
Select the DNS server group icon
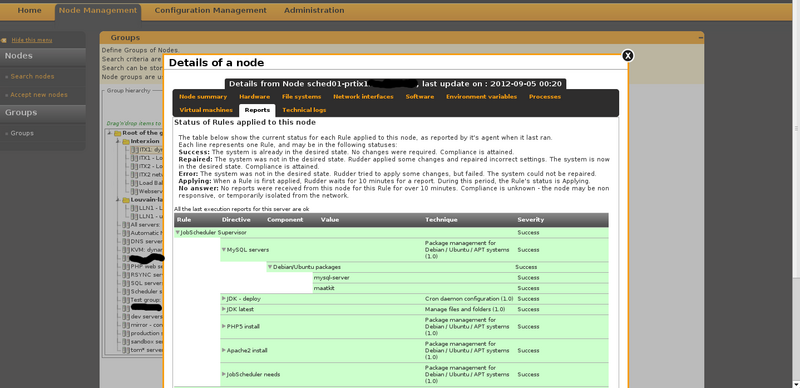point(126,241)
